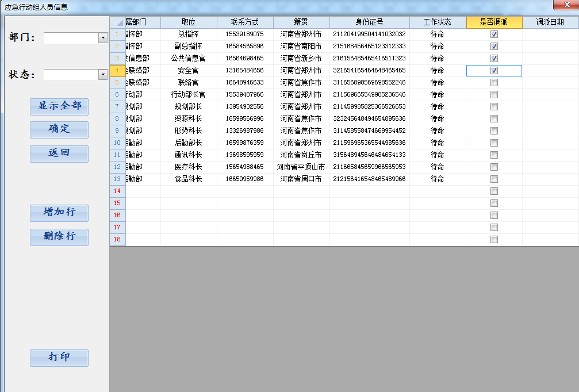Check 是否调派 box in empty row 14
This screenshot has height=392, width=579.
coord(494,191)
